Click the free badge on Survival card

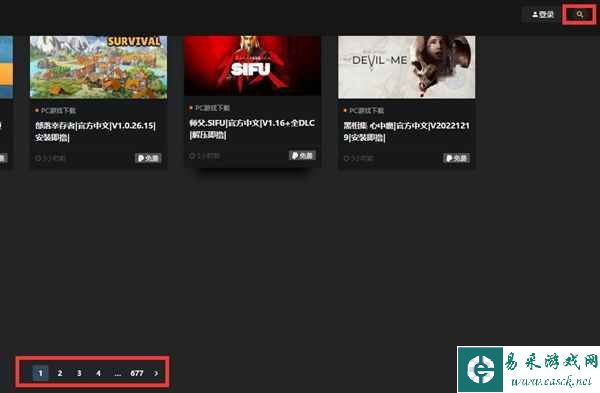click(148, 158)
